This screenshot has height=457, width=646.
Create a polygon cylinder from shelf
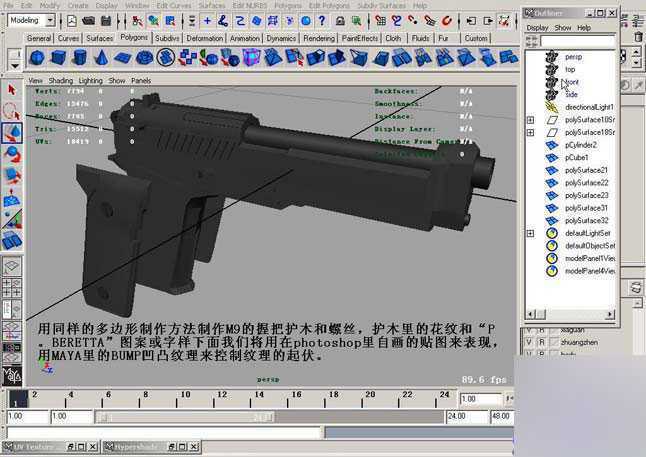pyautogui.click(x=80, y=57)
